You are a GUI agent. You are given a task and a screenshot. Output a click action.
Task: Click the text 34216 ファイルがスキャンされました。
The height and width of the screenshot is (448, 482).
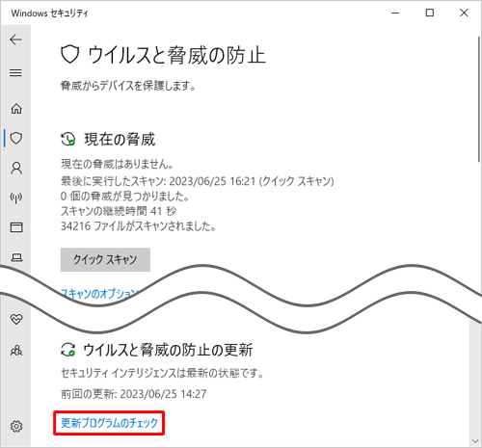138,226
